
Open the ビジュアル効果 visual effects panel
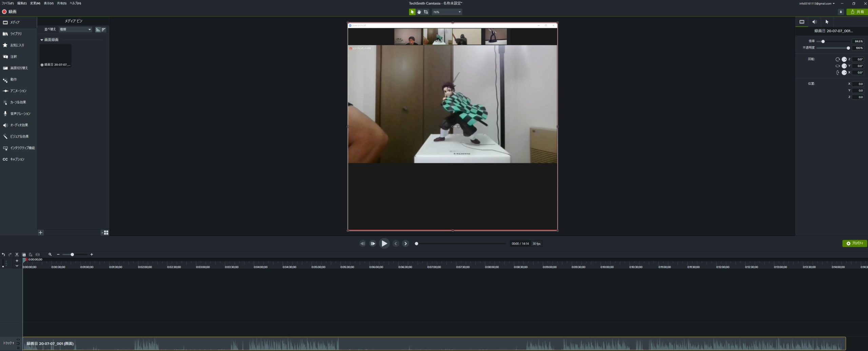(x=18, y=136)
